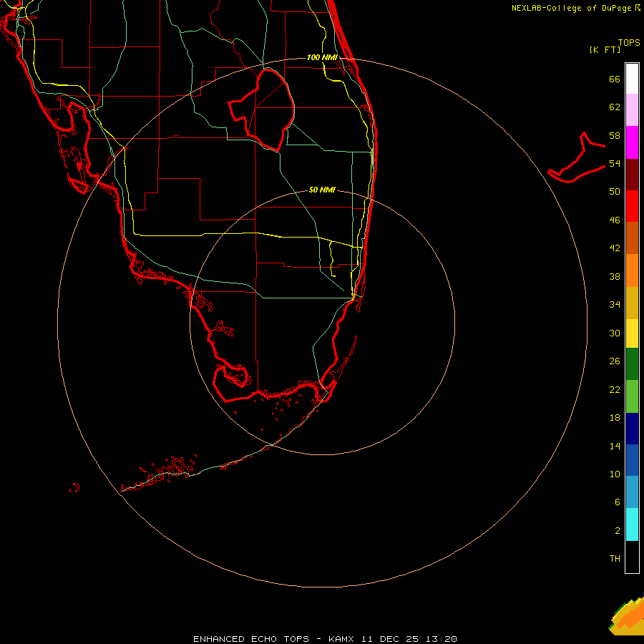The width and height of the screenshot is (644, 644).
Task: Select the black TH legend swatch
Action: click(x=632, y=557)
